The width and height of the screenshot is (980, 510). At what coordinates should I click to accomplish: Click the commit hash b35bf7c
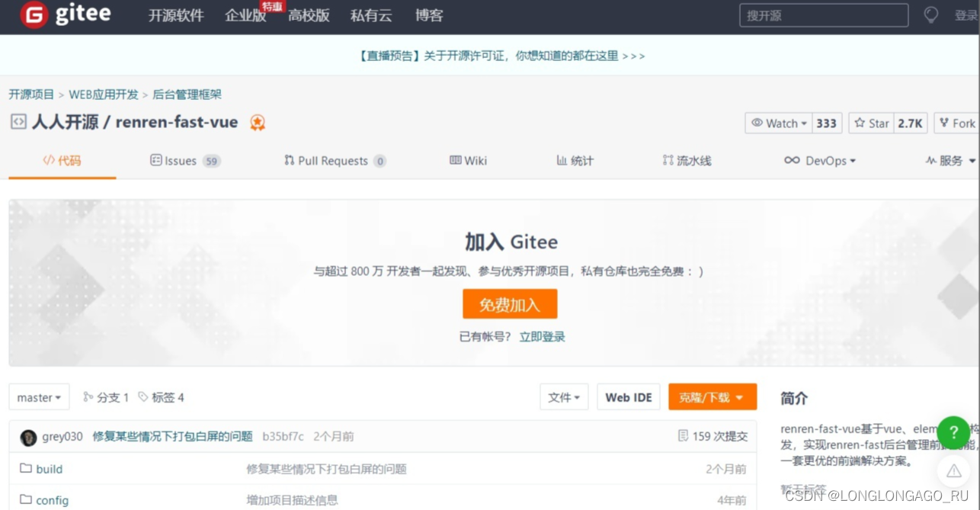pos(283,437)
